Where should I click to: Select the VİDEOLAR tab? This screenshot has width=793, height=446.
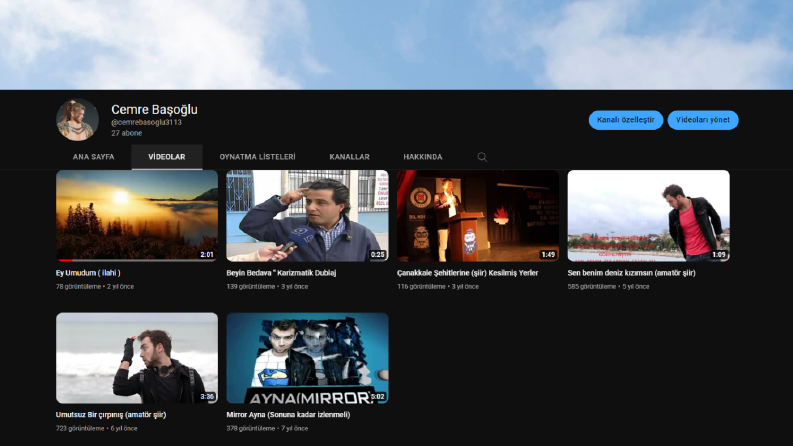click(167, 157)
